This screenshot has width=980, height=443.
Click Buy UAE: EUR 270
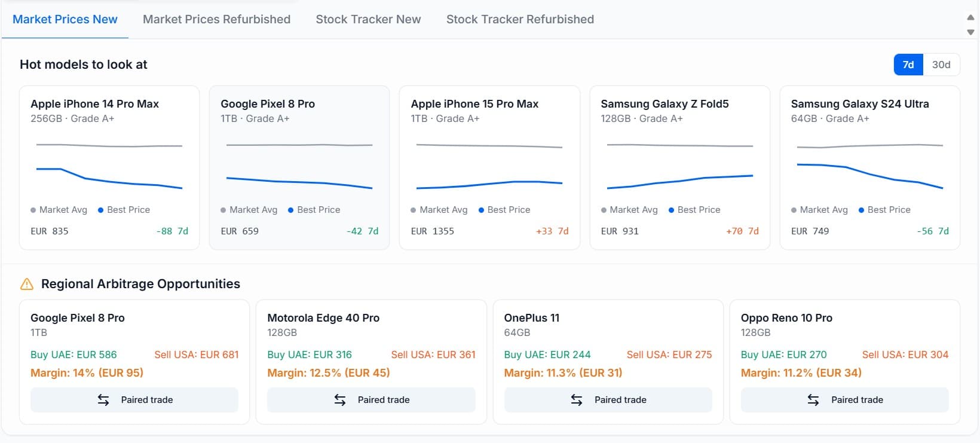[784, 355]
